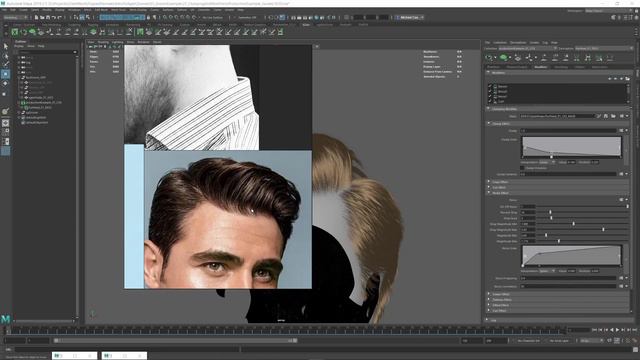The height and width of the screenshot is (360, 640).
Task: Collapse the Noise Effect section
Action: point(489,193)
